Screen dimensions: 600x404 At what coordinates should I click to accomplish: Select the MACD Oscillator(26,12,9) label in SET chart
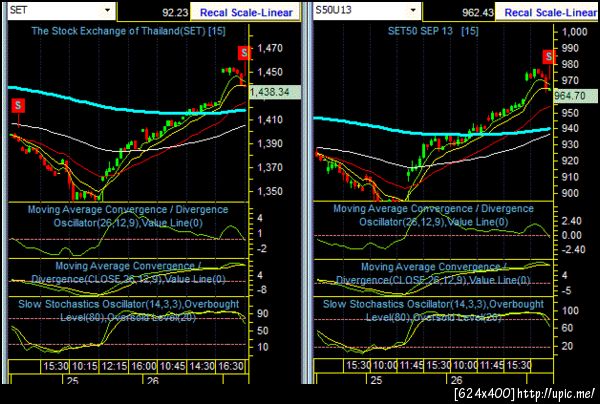[128, 216]
